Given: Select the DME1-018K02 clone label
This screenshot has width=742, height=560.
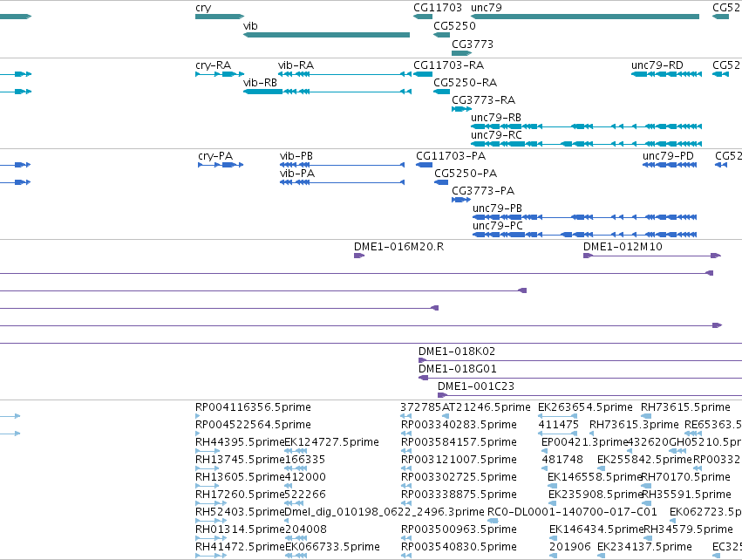Looking at the screenshot, I should tap(457, 352).
